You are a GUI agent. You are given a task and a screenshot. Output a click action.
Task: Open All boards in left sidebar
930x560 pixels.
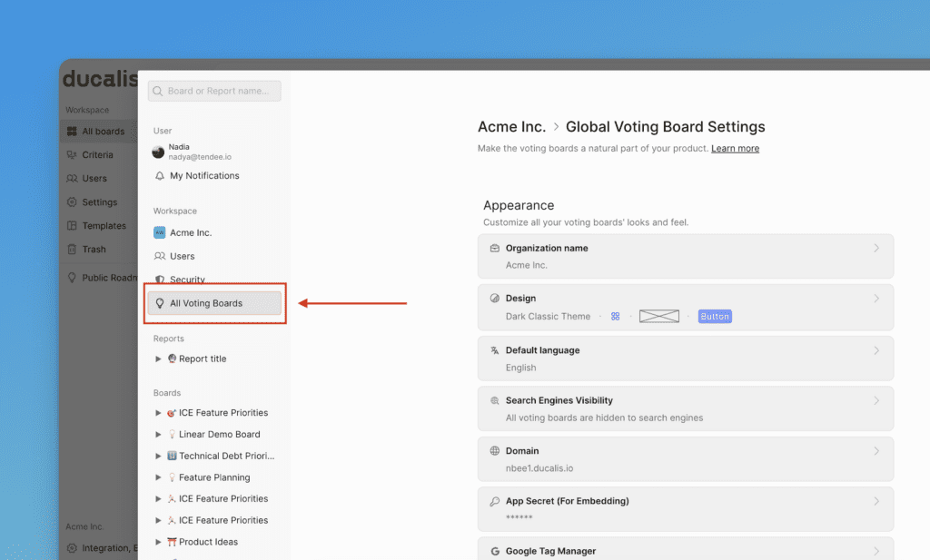point(103,132)
